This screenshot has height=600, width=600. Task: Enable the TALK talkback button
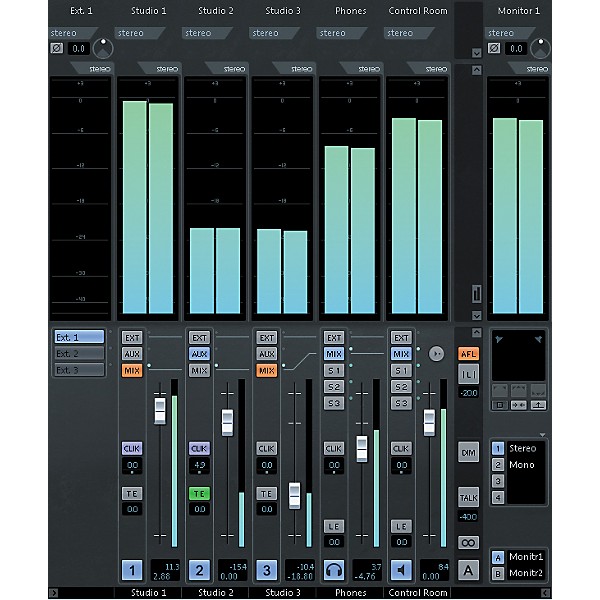click(x=469, y=497)
